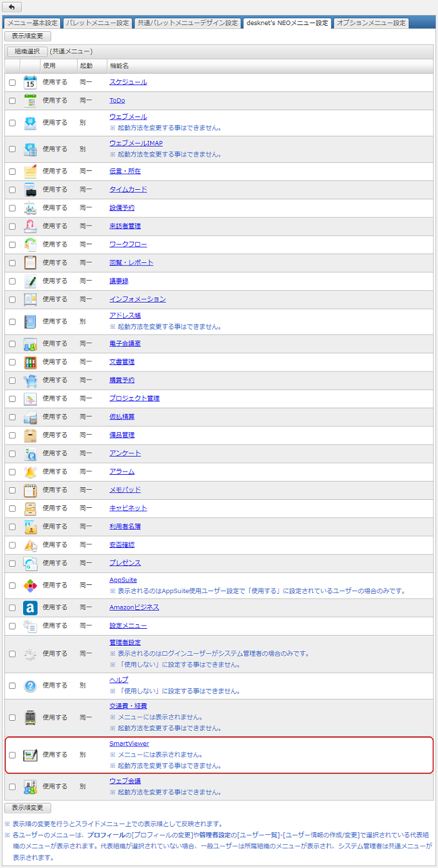Click the Timecard icon

(30, 189)
